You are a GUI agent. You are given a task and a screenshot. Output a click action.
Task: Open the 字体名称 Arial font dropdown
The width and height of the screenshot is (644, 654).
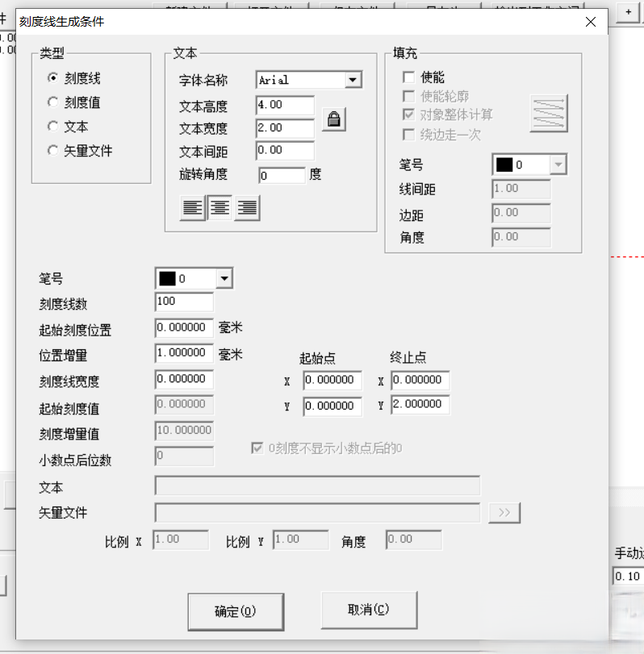[353, 80]
